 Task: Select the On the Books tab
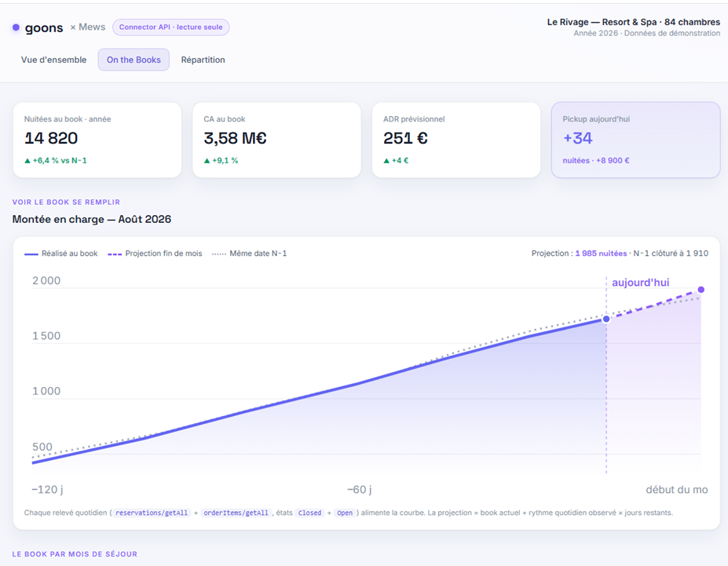[x=134, y=60]
